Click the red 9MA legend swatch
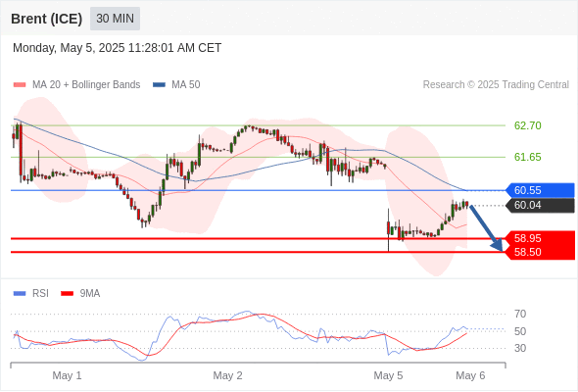Image resolution: width=578 pixels, height=392 pixels. [67, 294]
